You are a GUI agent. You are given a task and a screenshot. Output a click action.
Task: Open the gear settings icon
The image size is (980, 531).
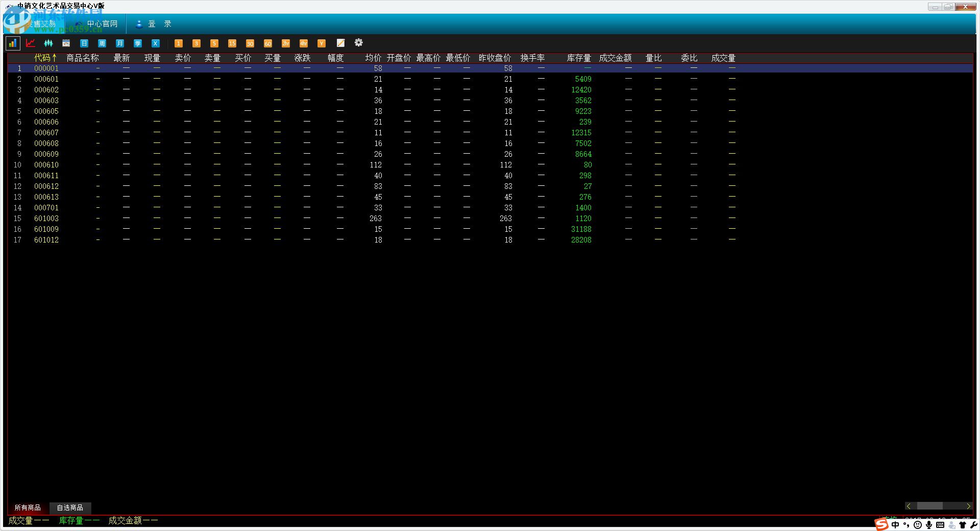coord(359,42)
